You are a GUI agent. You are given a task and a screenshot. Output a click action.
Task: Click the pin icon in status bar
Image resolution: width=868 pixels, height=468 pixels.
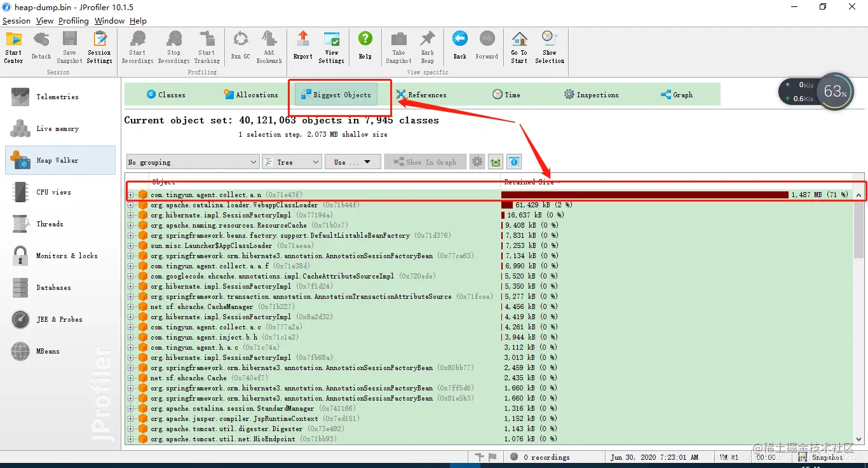pyautogui.click(x=480, y=457)
